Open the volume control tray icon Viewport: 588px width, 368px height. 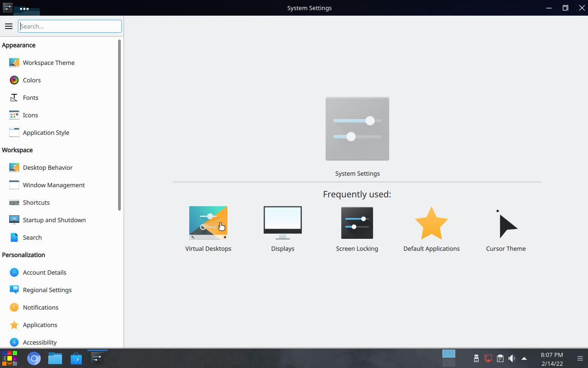click(512, 358)
